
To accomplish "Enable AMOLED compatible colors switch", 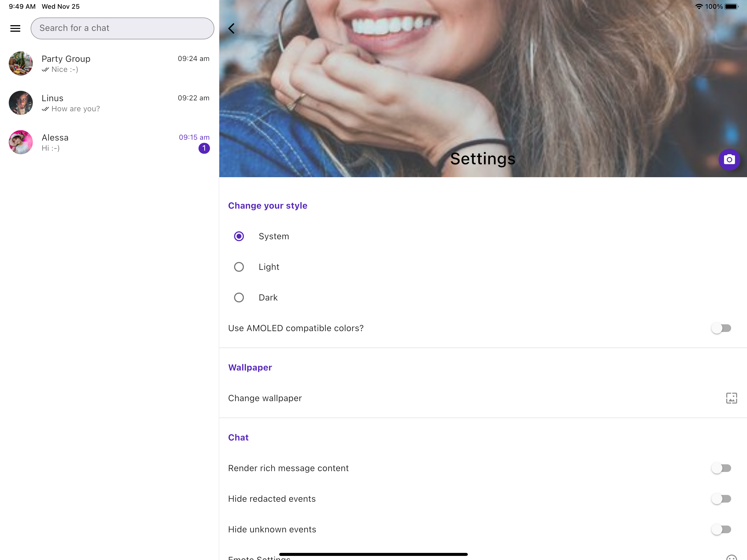I will point(721,328).
